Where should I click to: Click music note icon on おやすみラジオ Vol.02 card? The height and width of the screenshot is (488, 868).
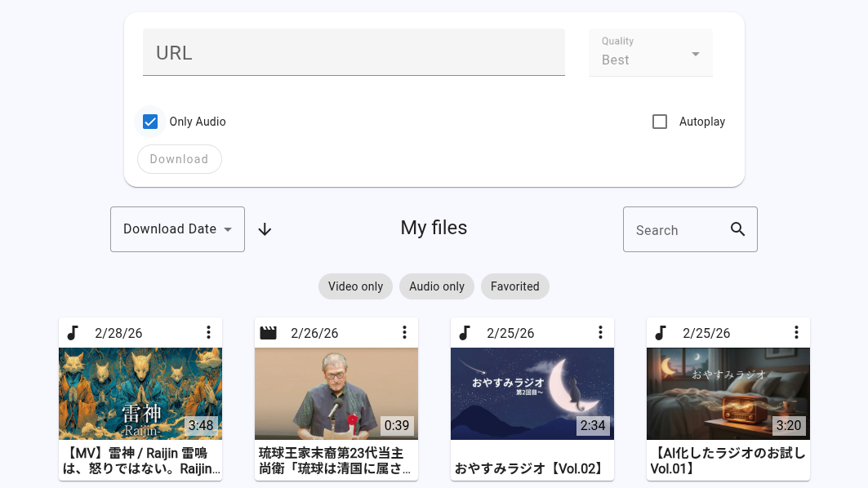[465, 333]
